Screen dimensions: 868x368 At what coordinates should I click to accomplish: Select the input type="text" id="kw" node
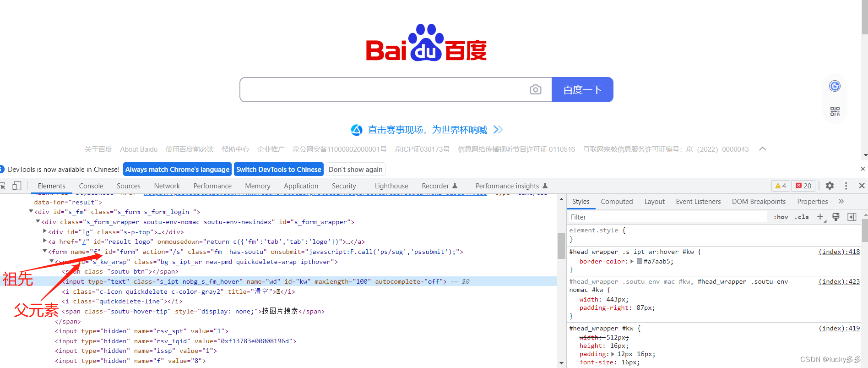click(x=278, y=281)
